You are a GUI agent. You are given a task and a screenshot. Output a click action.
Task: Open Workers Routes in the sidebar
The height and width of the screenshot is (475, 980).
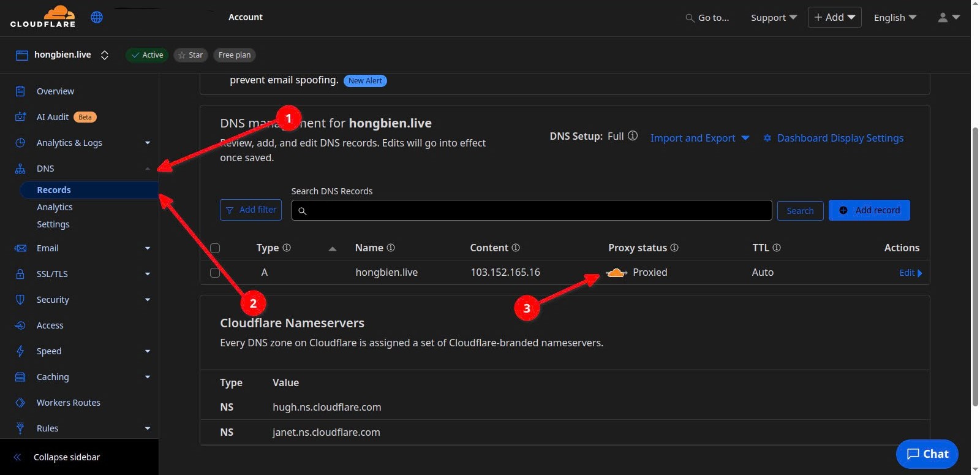coord(69,403)
